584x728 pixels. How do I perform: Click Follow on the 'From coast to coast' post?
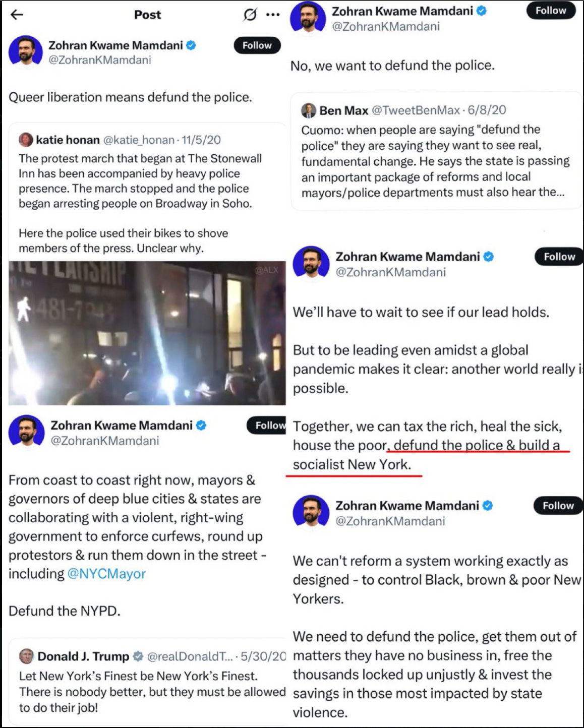pos(266,426)
